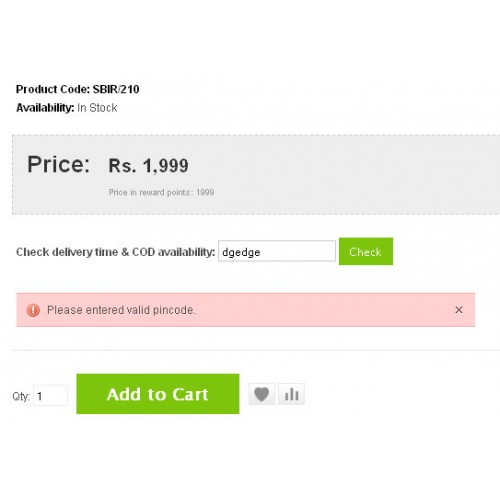The width and height of the screenshot is (500, 500).
Task: Dismiss the invalid pincode error message
Action: [x=459, y=310]
